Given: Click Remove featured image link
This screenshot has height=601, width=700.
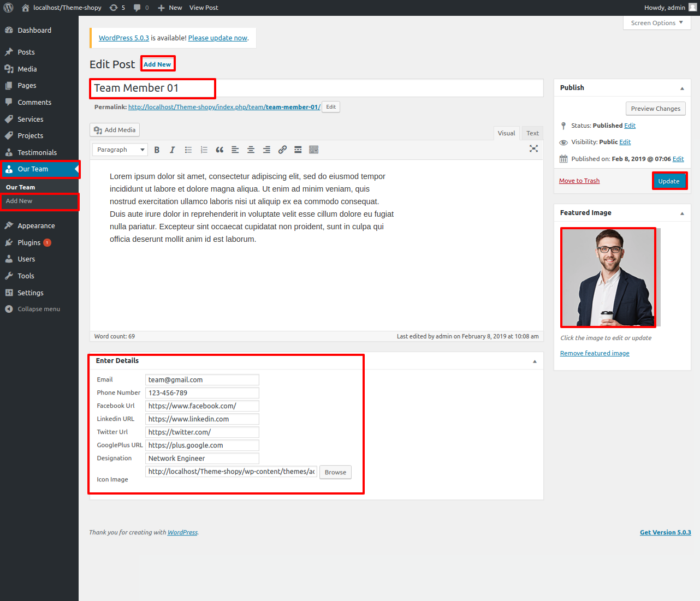Looking at the screenshot, I should [x=595, y=353].
